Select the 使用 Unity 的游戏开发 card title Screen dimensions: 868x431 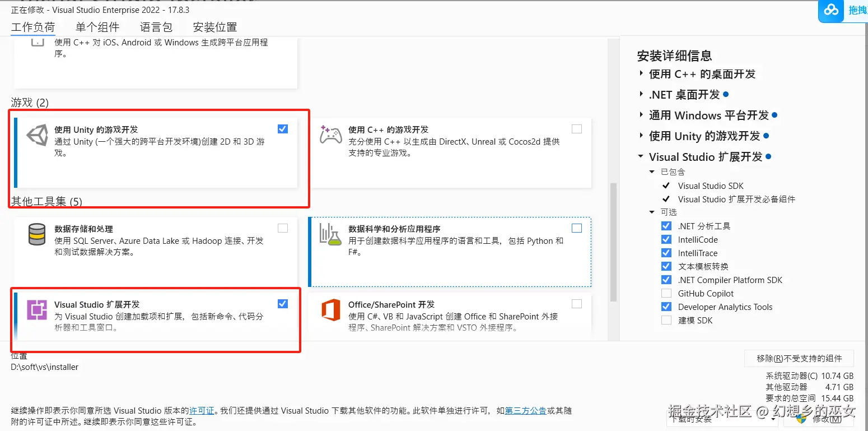(x=96, y=129)
